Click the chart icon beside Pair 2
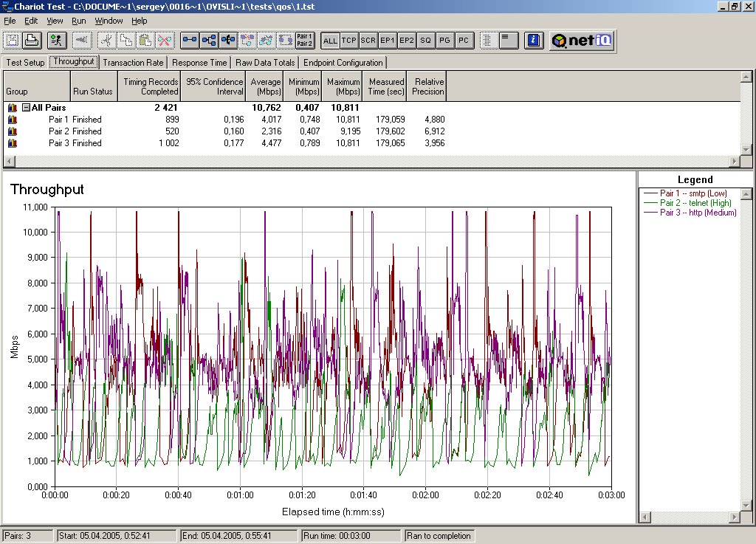Screen dimensions: 756x544 [x=12, y=131]
